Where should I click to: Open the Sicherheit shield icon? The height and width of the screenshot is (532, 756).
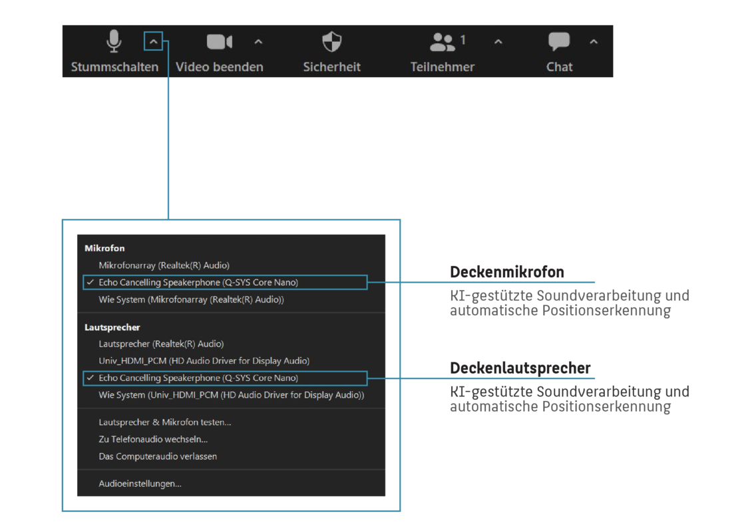pos(331,42)
